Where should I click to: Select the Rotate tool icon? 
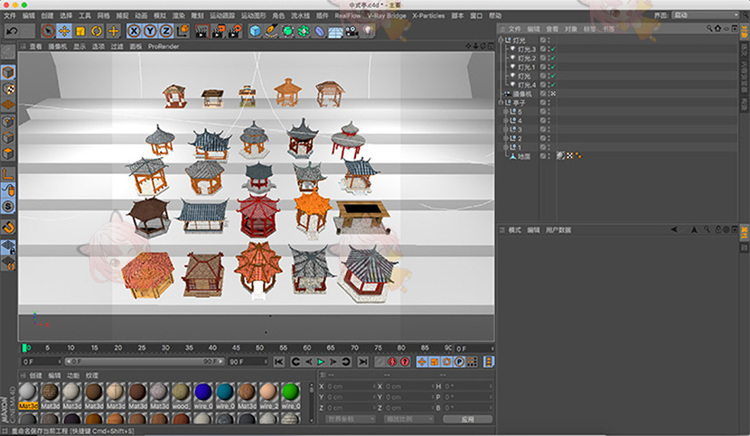tap(96, 31)
